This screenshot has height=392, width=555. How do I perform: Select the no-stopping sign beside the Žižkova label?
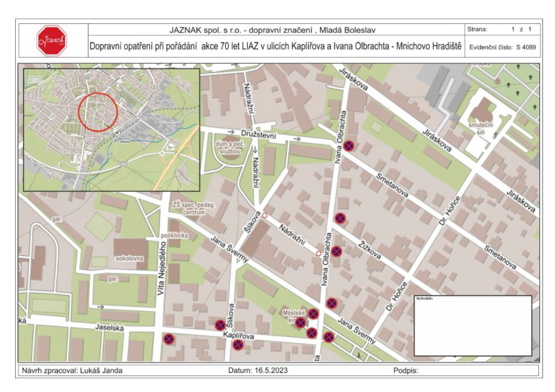[337, 251]
